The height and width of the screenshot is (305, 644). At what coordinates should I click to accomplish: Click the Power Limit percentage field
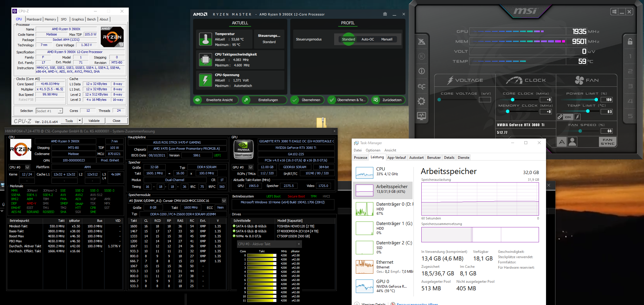[x=607, y=100]
